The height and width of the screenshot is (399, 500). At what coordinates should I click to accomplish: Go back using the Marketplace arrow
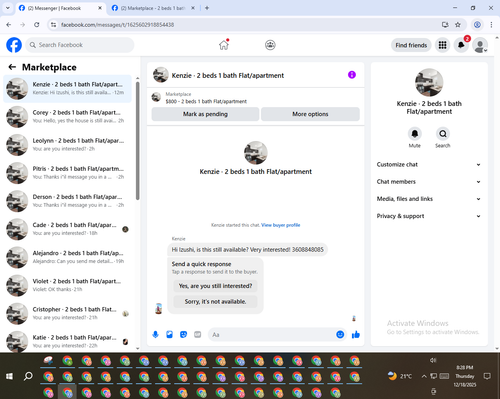click(x=12, y=67)
